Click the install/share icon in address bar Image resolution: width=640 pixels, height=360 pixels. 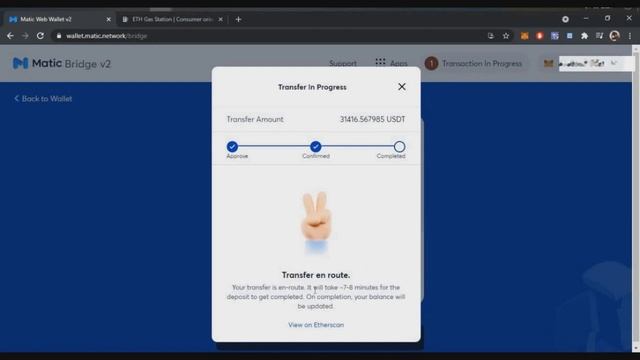pos(491,36)
